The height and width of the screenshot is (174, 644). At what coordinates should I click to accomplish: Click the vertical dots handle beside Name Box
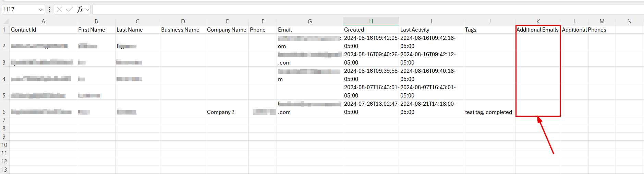click(50, 9)
